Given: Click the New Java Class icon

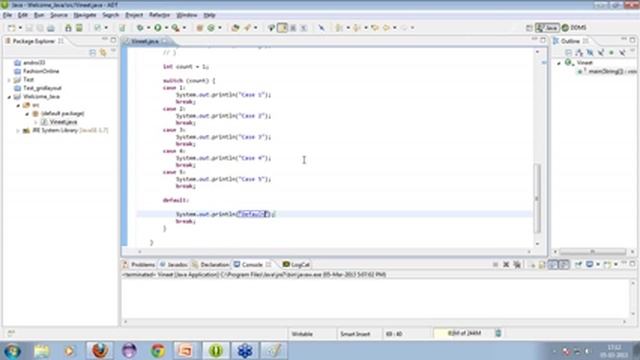Looking at the screenshot, I should (211, 28).
